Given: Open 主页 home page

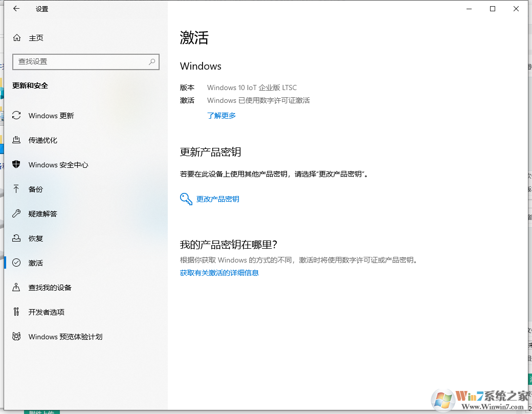Looking at the screenshot, I should coord(36,38).
